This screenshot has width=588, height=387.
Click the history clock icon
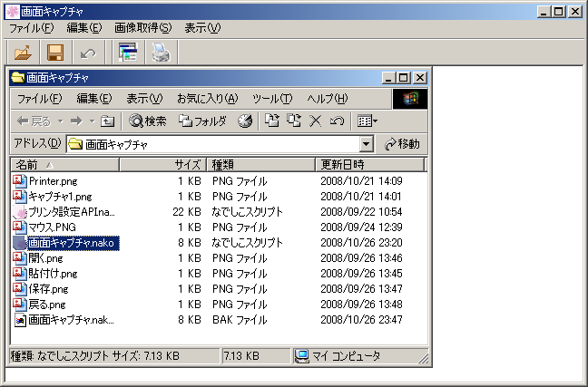pos(245,121)
